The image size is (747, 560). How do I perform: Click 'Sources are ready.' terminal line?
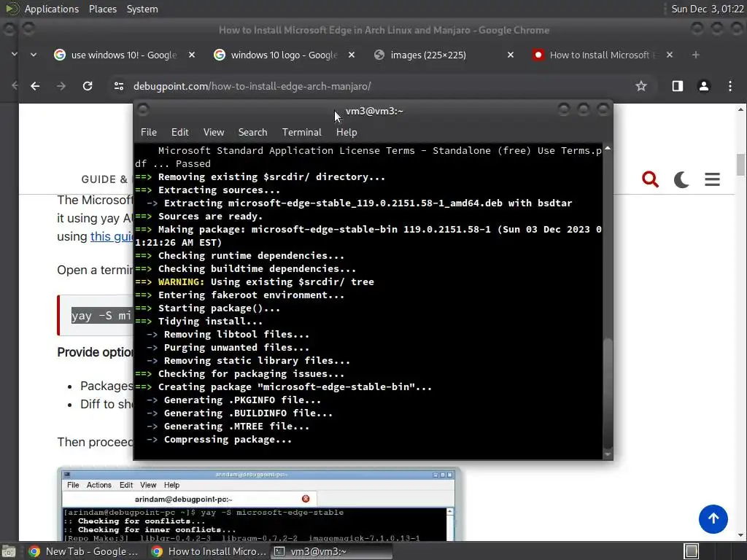[x=210, y=216]
